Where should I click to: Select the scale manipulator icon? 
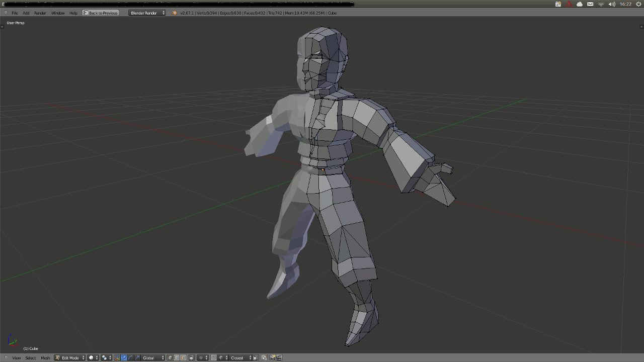pyautogui.click(x=137, y=358)
